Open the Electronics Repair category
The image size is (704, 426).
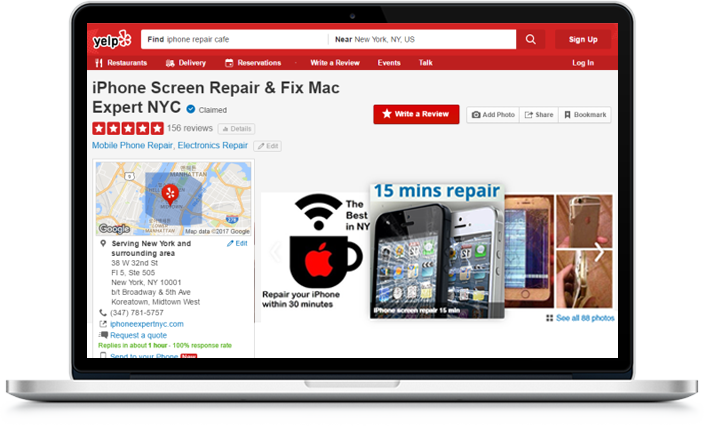point(213,145)
